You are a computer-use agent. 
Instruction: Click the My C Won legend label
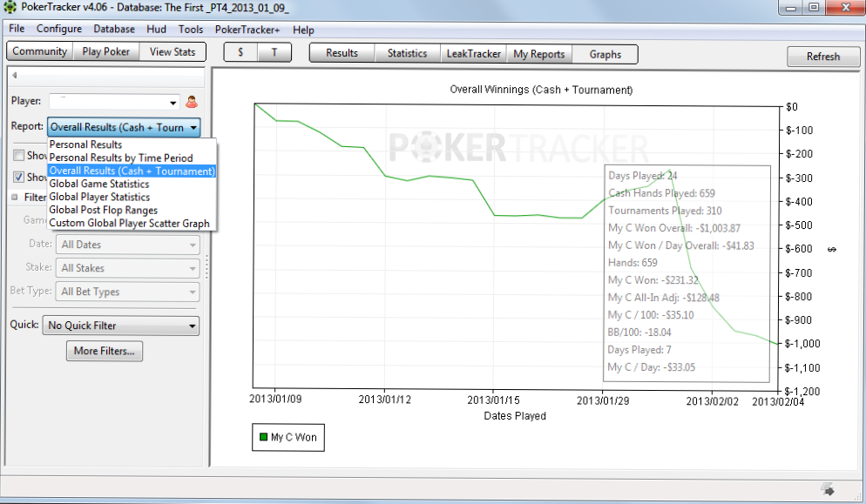pyautogui.click(x=294, y=437)
